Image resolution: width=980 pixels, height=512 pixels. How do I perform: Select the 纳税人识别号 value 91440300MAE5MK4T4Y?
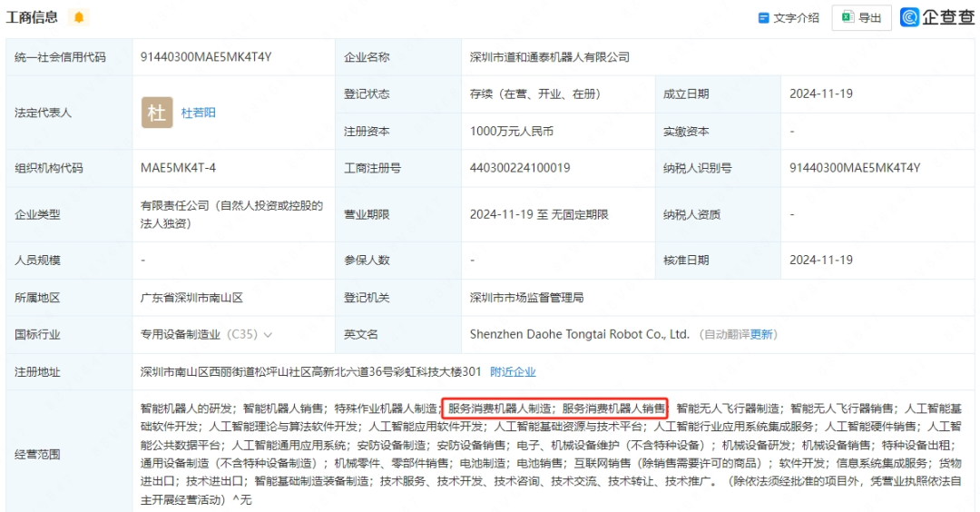[855, 168]
